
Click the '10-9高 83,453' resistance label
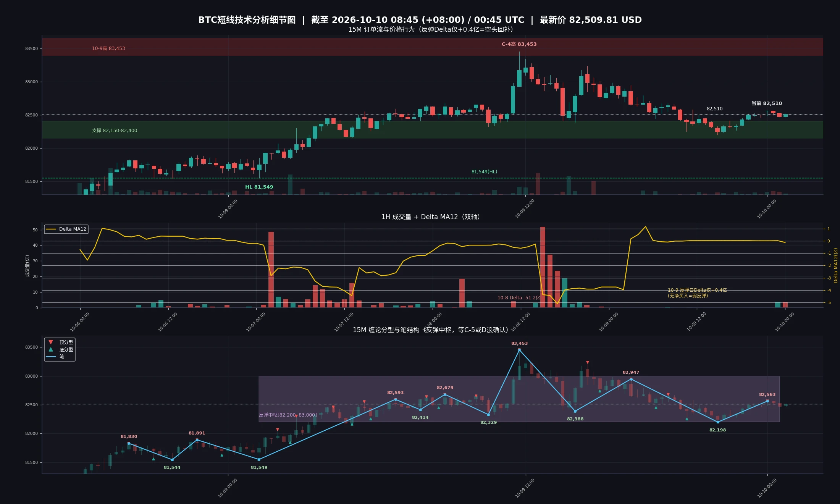pos(108,48)
